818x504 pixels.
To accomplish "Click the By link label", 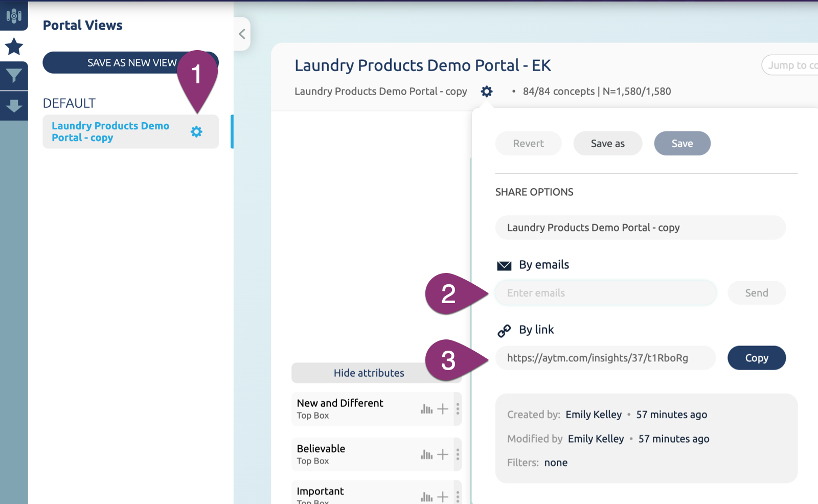I will coord(536,330).
